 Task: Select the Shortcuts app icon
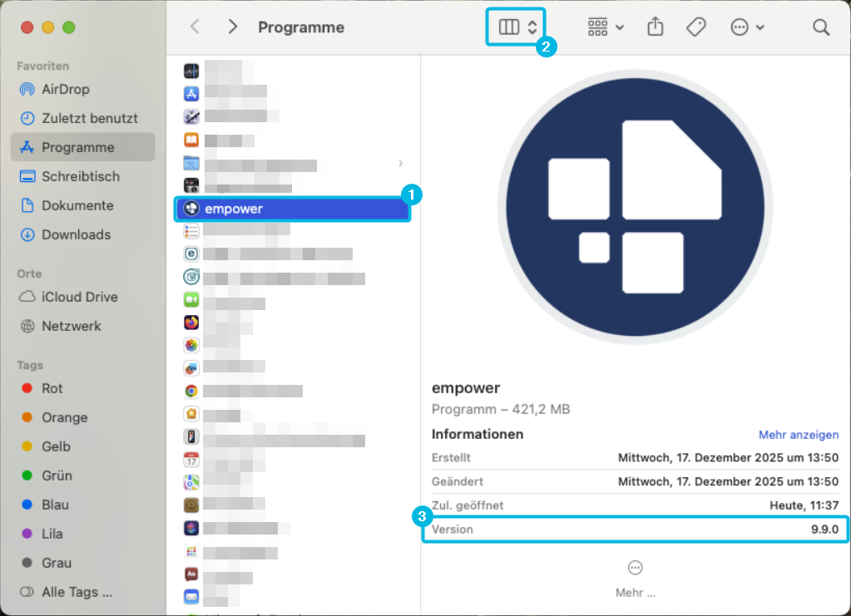(x=191, y=528)
